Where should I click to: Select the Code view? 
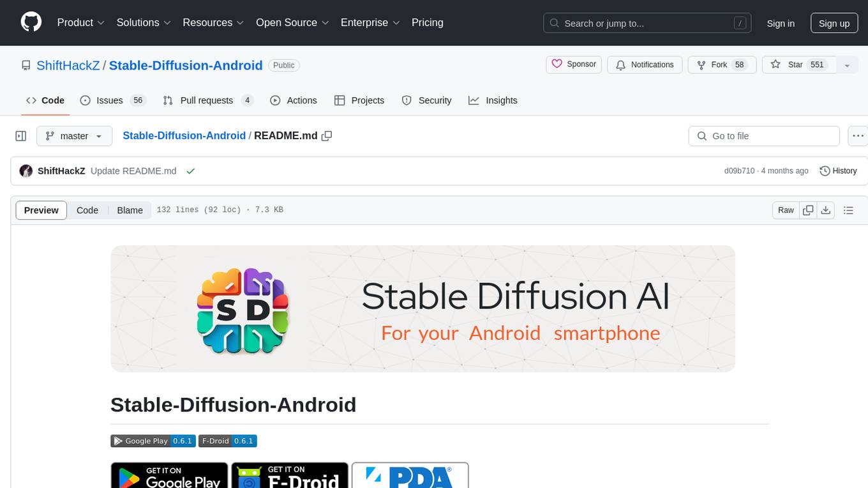click(x=87, y=210)
